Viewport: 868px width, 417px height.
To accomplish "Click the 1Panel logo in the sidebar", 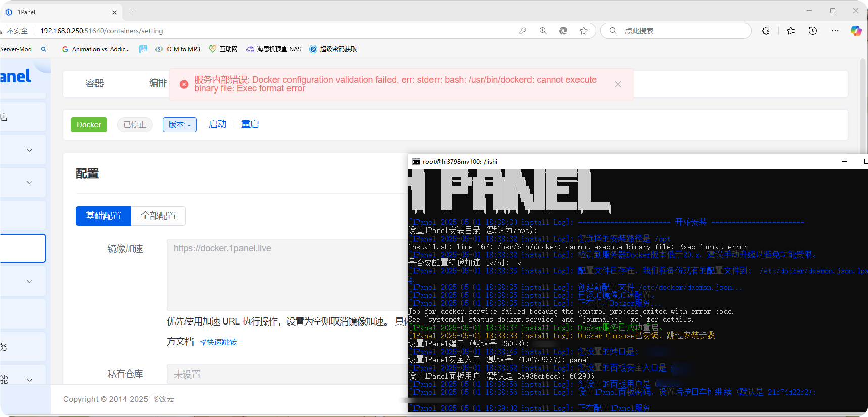I will [16, 76].
